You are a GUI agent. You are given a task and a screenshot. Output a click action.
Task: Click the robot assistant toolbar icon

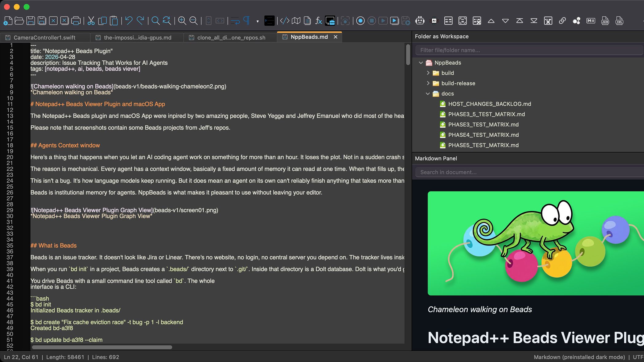[420, 21]
